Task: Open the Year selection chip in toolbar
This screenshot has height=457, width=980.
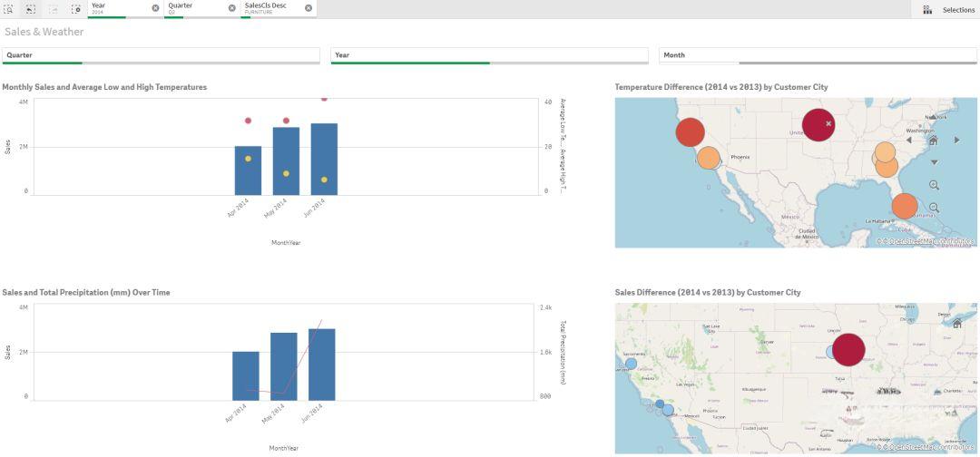Action: pyautogui.click(x=118, y=8)
